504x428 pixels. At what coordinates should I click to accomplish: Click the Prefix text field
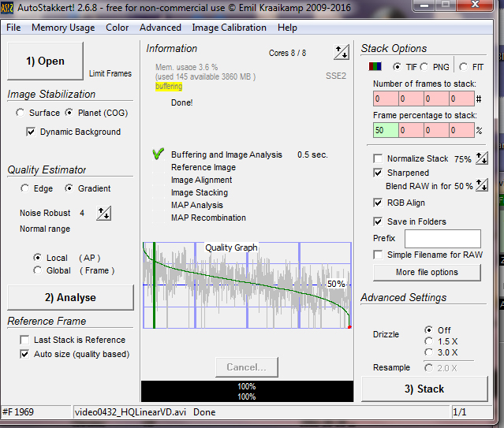click(443, 239)
